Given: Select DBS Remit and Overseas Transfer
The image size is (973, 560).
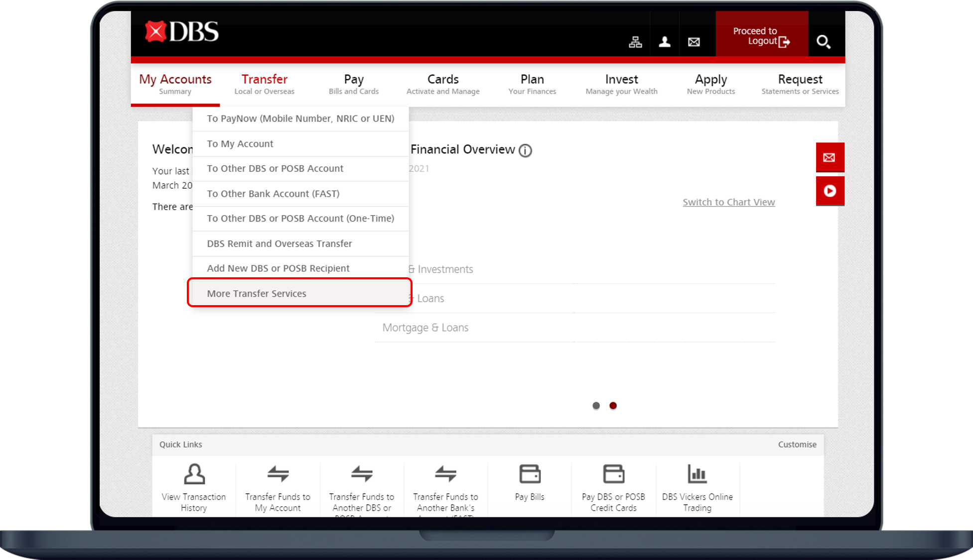Looking at the screenshot, I should click(x=300, y=244).
